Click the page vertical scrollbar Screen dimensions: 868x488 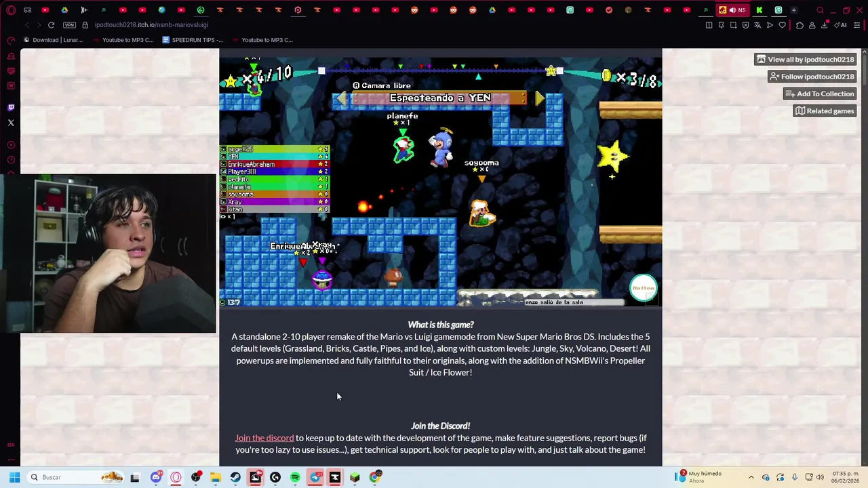pyautogui.click(x=864, y=258)
